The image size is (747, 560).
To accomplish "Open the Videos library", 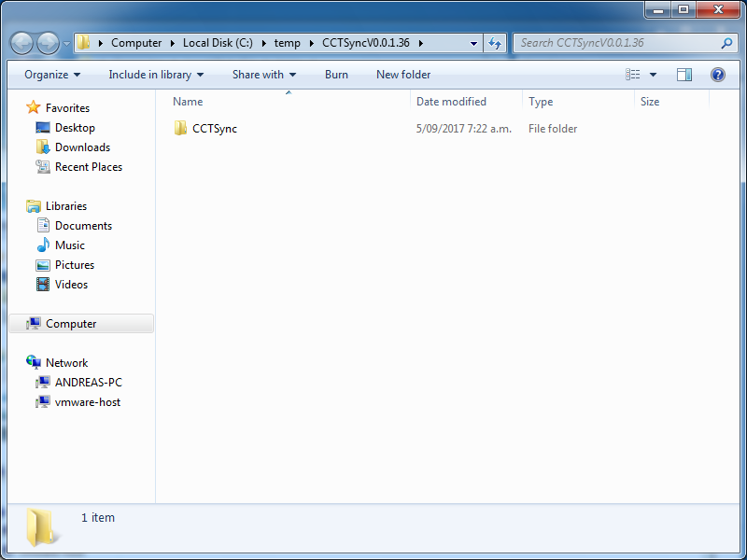I will coord(71,285).
